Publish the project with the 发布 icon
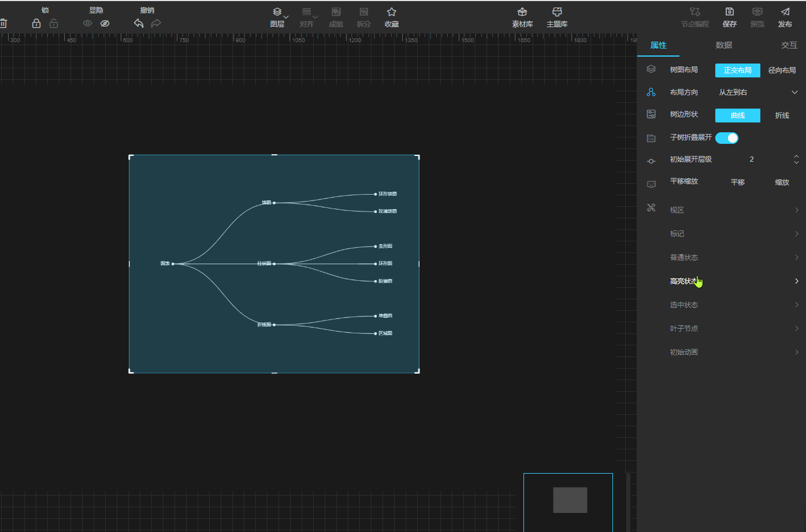Viewport: 806px width, 532px height. (x=785, y=17)
